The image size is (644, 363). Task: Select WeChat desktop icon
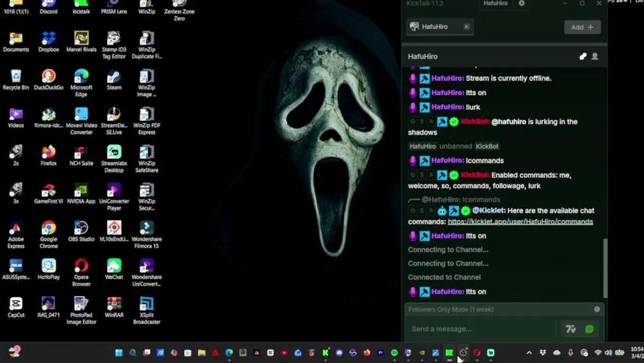(x=114, y=269)
